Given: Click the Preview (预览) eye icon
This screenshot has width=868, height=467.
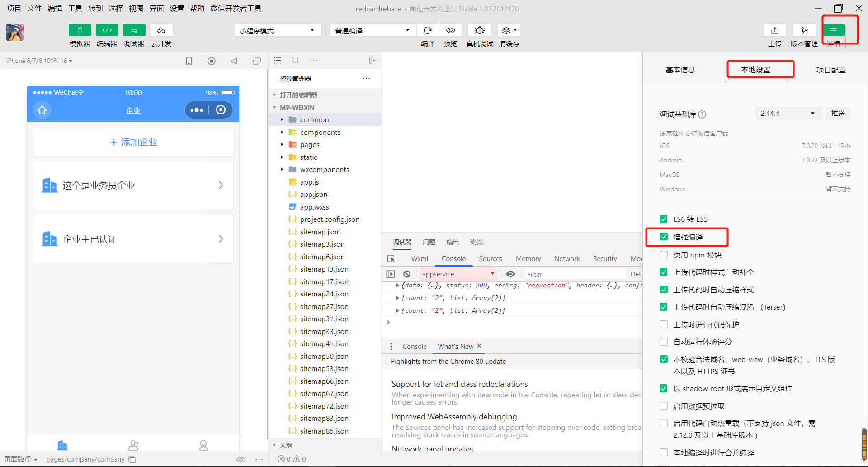Looking at the screenshot, I should tap(450, 30).
